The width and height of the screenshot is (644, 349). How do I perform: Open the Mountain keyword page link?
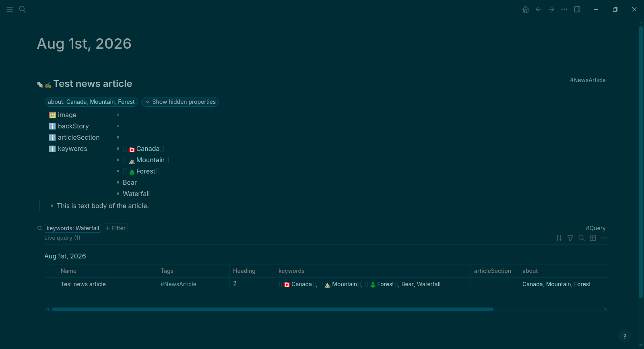(x=150, y=160)
